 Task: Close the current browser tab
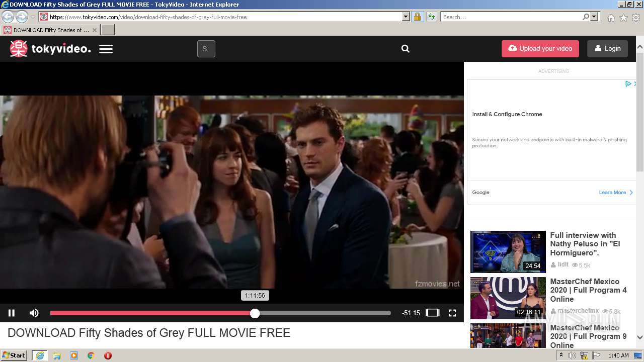coord(94,30)
